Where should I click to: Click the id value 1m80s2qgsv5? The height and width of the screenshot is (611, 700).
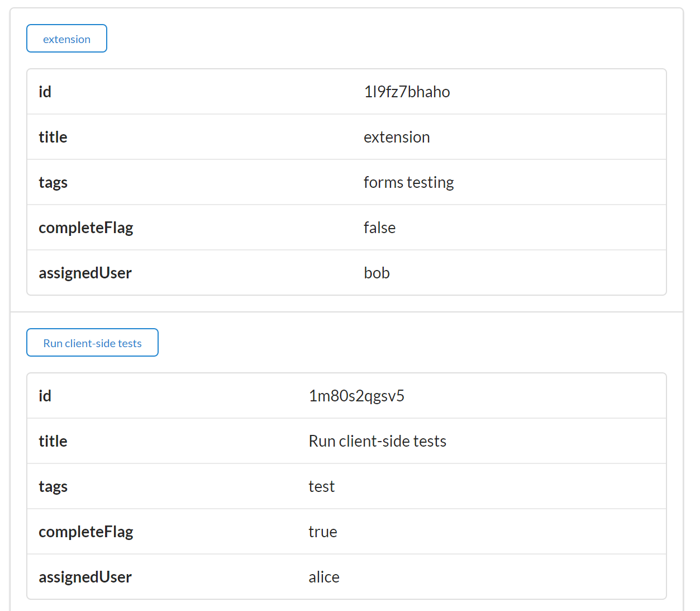click(356, 396)
